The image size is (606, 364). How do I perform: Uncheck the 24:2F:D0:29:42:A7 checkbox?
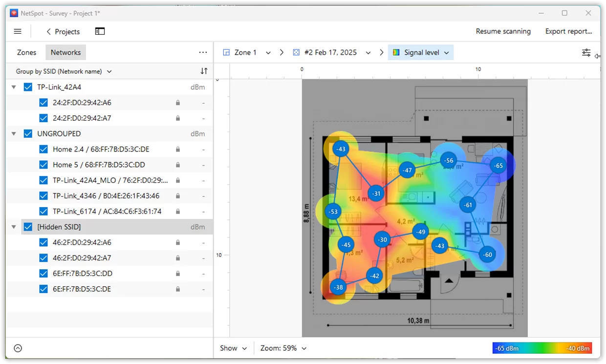pyautogui.click(x=43, y=118)
